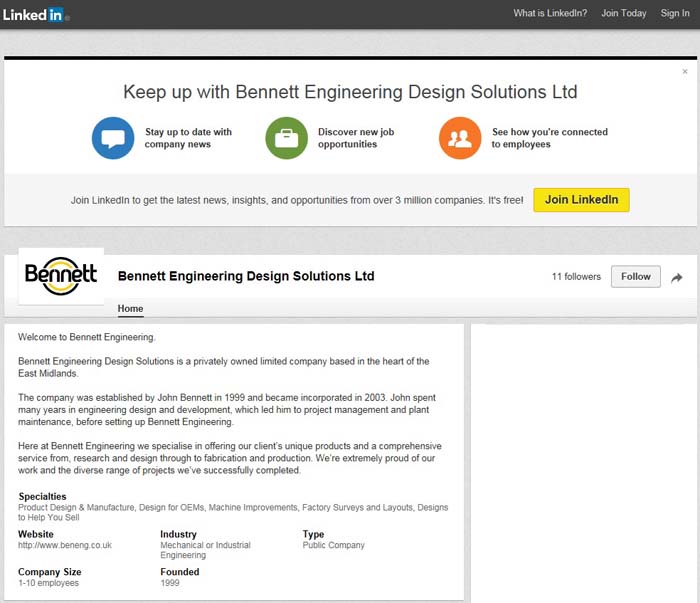This screenshot has width=700, height=603.
Task: Go to Sign In
Action: [x=675, y=13]
